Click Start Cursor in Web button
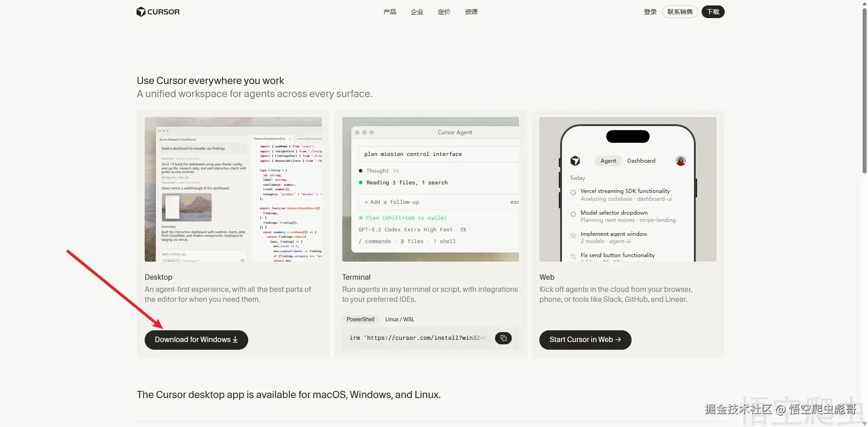 [585, 340]
